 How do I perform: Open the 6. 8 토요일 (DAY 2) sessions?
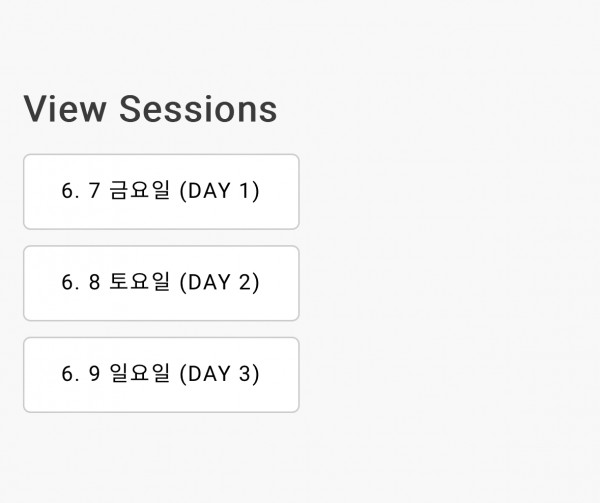pyautogui.click(x=161, y=283)
